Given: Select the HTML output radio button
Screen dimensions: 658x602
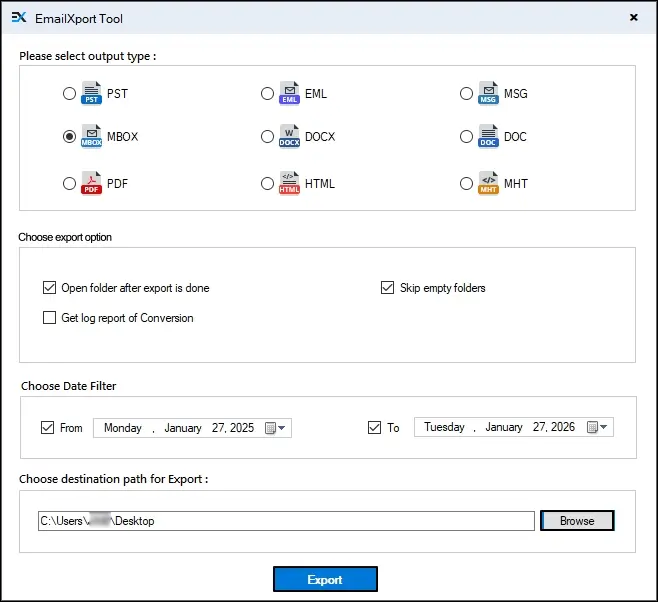Looking at the screenshot, I should pos(267,183).
